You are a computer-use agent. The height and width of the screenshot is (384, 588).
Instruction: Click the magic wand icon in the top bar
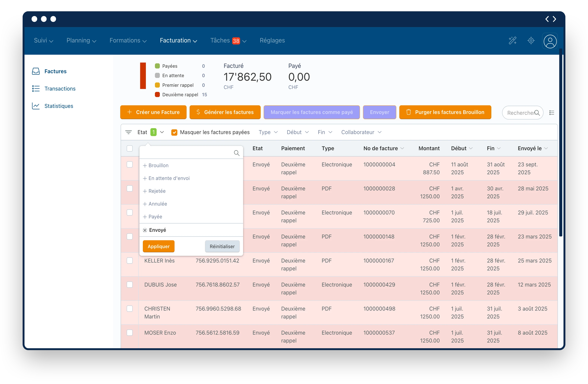pyautogui.click(x=513, y=40)
